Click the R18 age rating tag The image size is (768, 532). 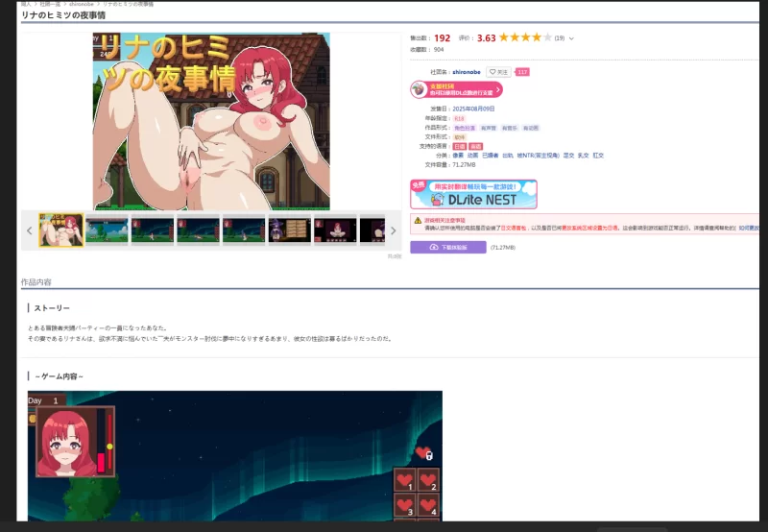(x=459, y=118)
